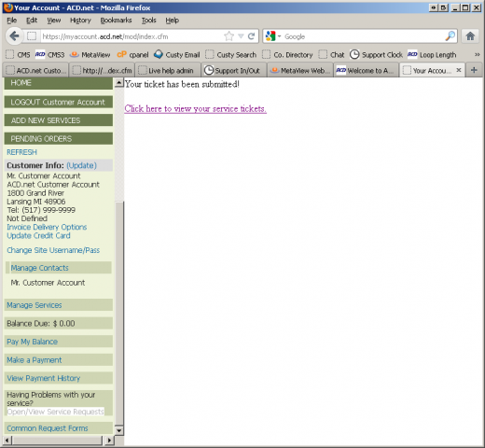
Task: Bookmark this page with the star icon
Action: (x=229, y=36)
